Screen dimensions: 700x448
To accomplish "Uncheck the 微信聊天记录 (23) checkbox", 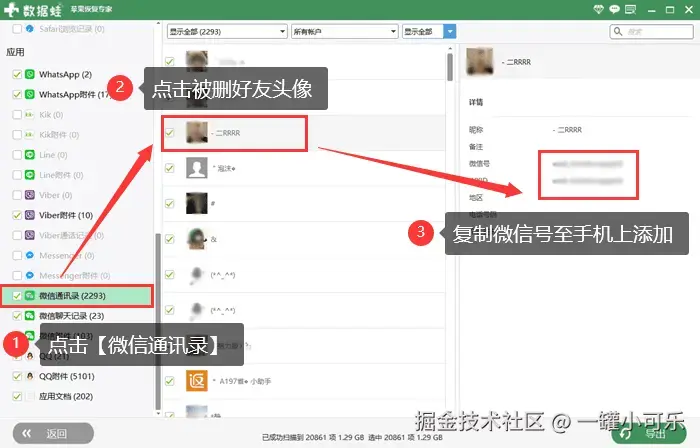I will (17, 316).
